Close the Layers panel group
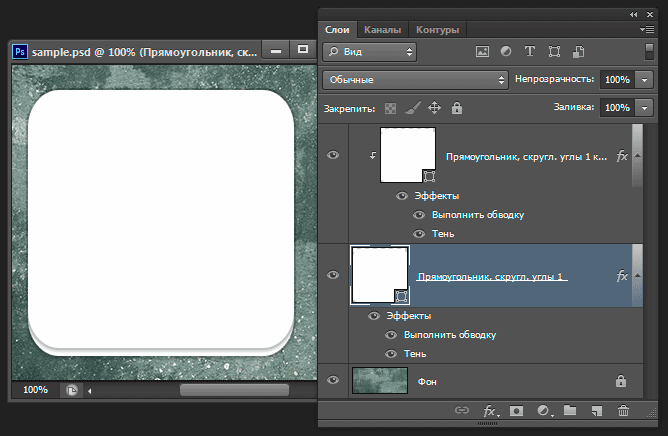 (x=650, y=14)
